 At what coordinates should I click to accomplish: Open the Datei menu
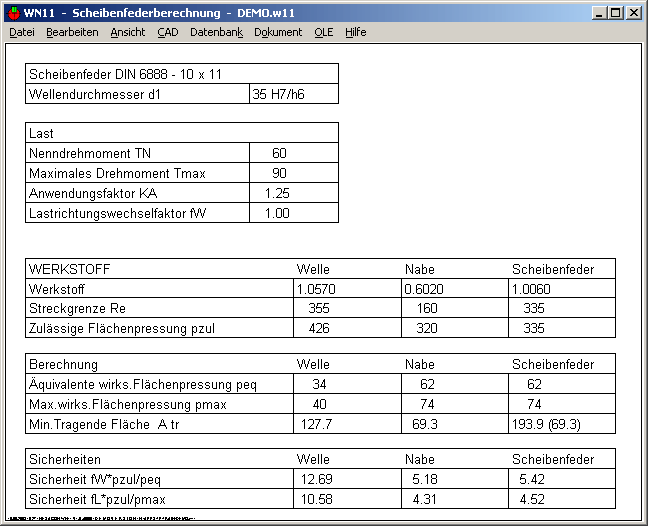coord(22,32)
